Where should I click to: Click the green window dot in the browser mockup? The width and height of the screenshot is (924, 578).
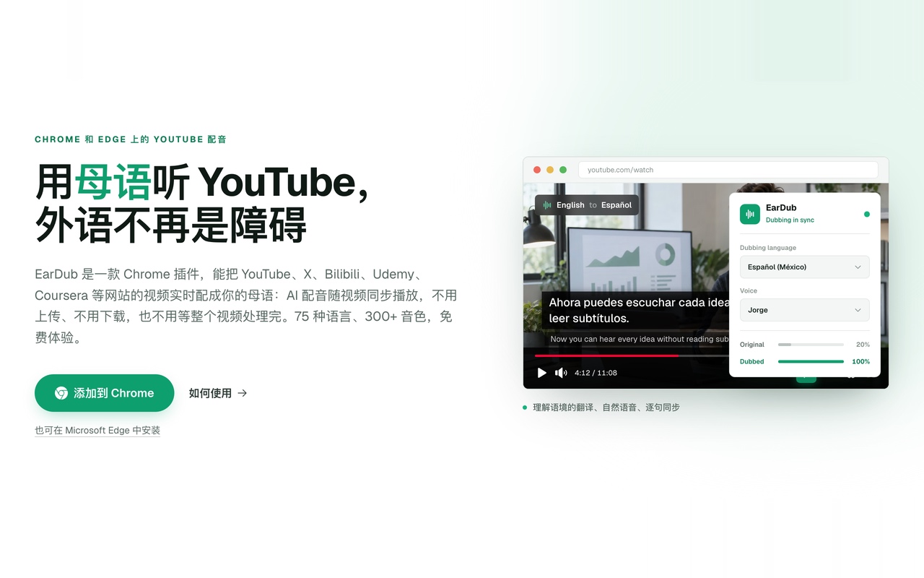(x=563, y=170)
